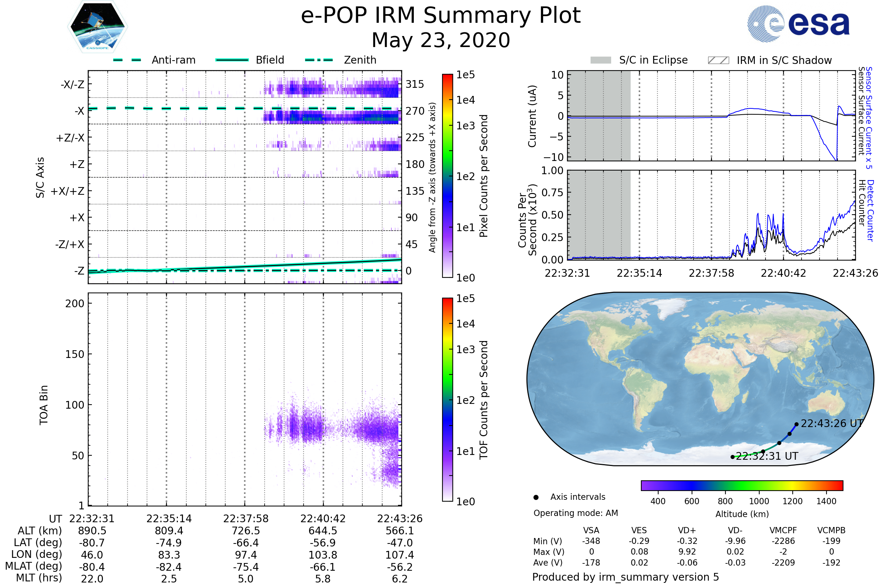Click the 22:32:31 UT map start dot
882x588 pixels.
click(x=732, y=457)
